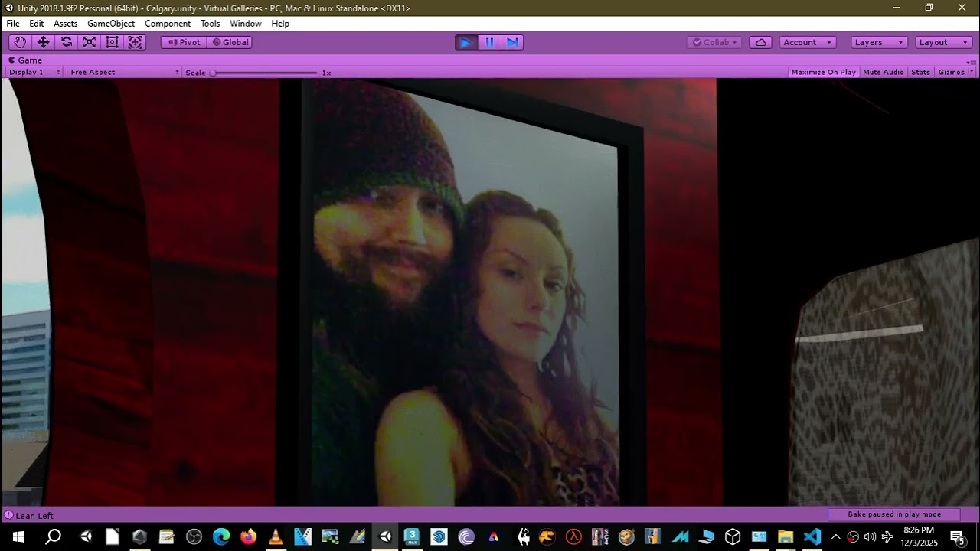Click the Bake paused in play mode status
Screen dimensions: 980x551
coord(894,514)
